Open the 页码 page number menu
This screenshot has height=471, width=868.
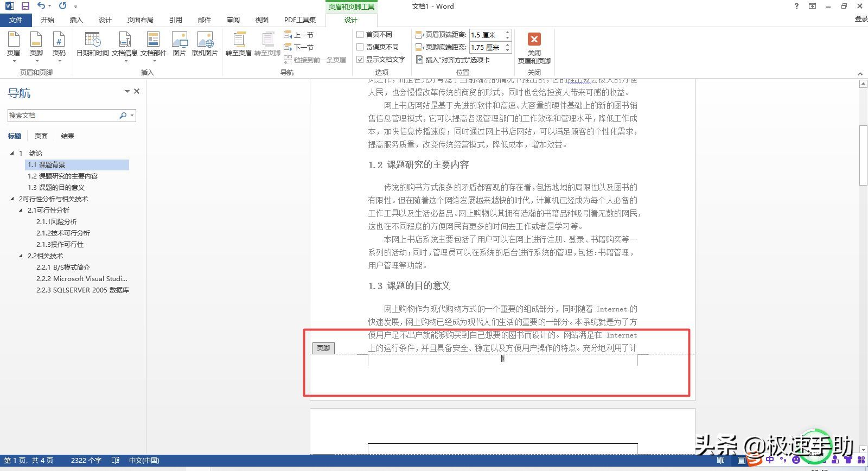point(59,46)
